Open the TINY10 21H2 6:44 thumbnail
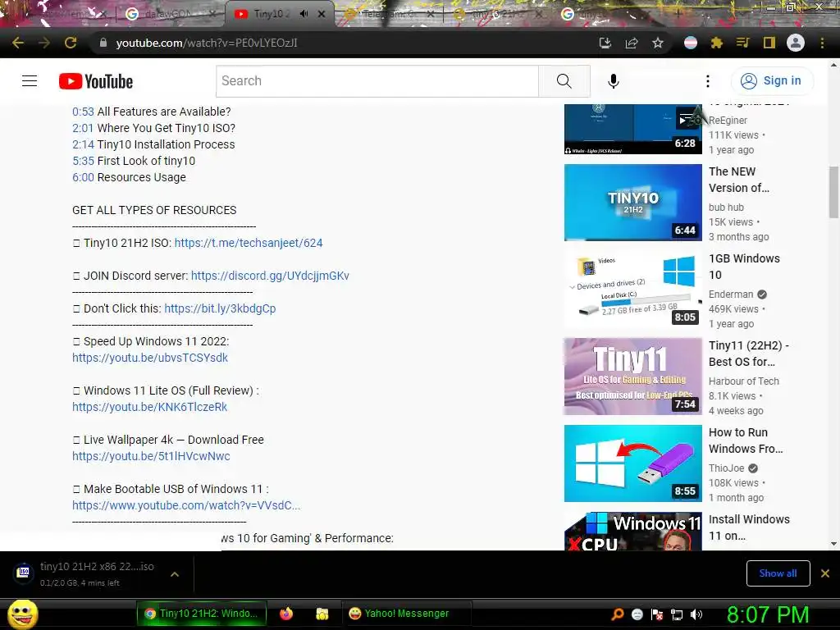This screenshot has height=630, width=840. pyautogui.click(x=632, y=203)
